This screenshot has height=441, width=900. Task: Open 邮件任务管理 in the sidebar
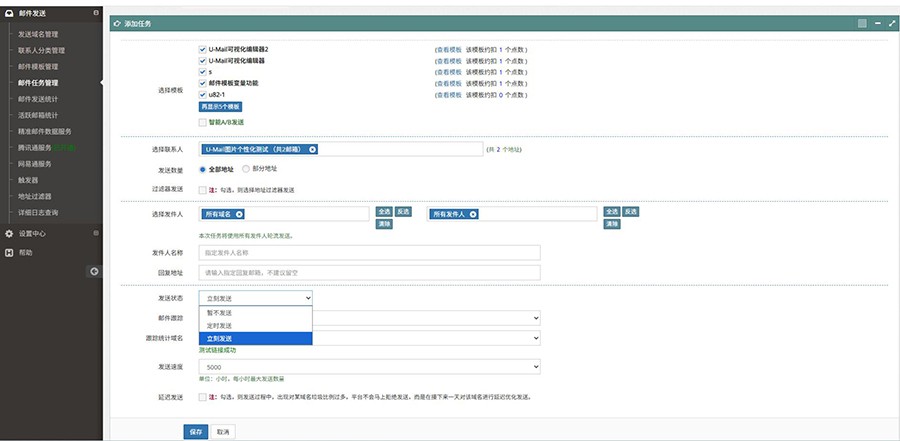pos(38,83)
